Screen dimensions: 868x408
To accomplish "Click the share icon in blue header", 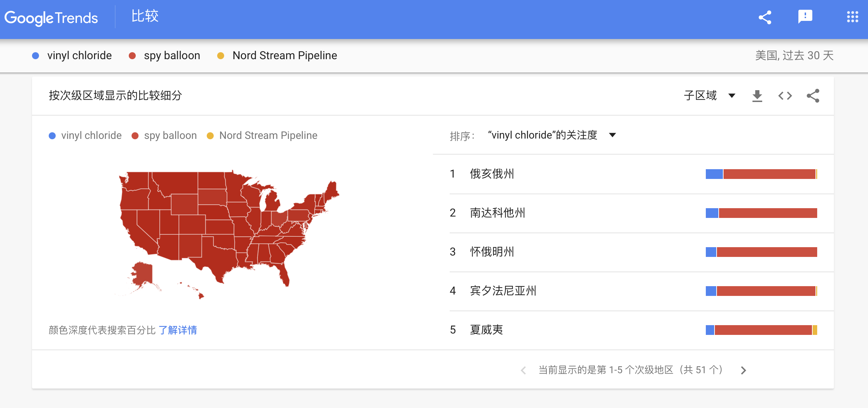I will [x=765, y=17].
